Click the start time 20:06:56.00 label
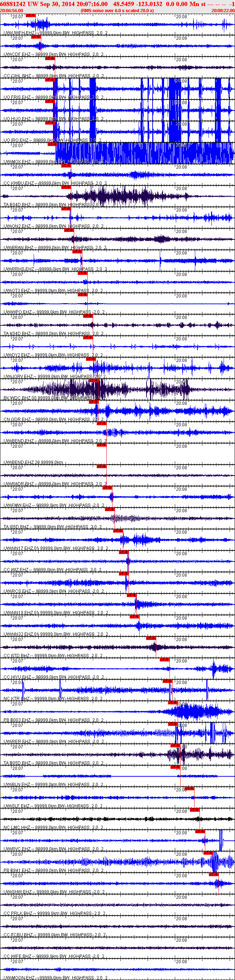Viewport: 235px width, 980px height. 11,11
